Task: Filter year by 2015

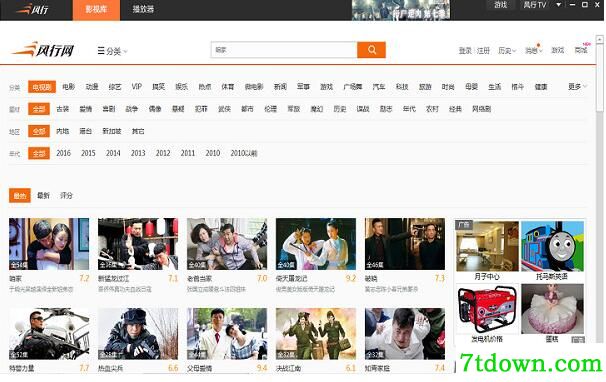Action: coord(88,153)
